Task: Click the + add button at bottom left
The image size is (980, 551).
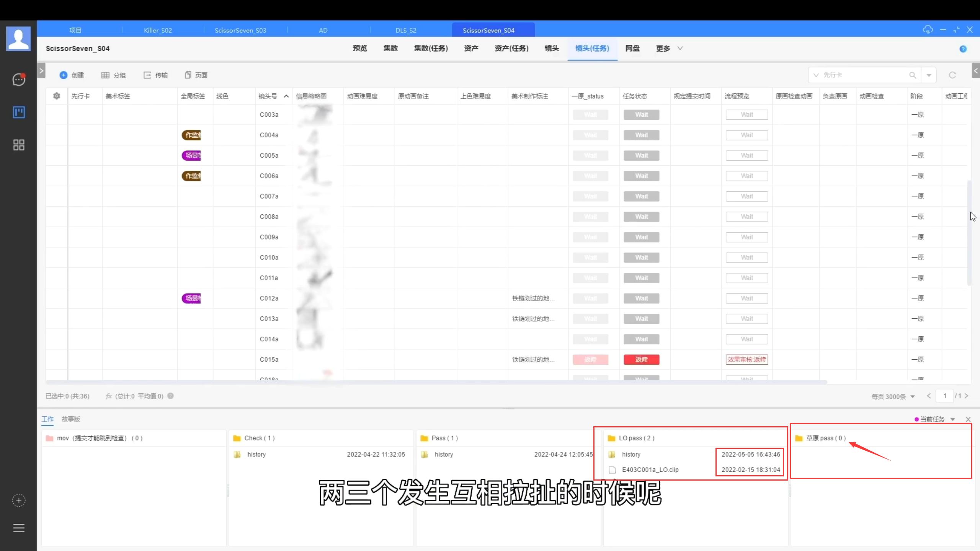Action: coord(19,500)
